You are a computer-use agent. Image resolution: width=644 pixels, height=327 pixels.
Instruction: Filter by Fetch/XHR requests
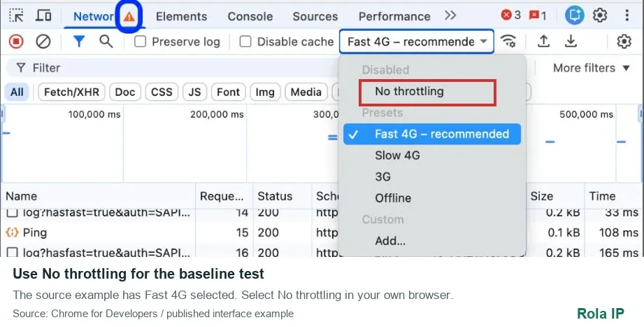[71, 92]
